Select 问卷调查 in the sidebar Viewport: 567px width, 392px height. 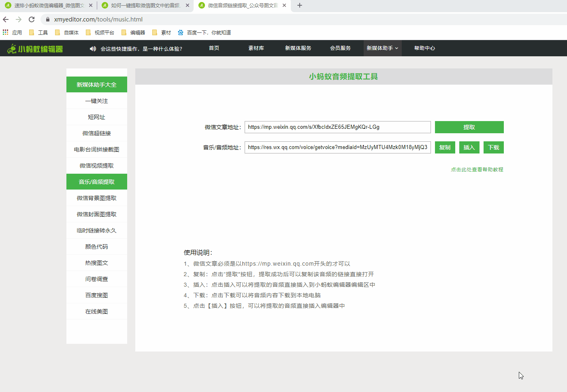[96, 279]
